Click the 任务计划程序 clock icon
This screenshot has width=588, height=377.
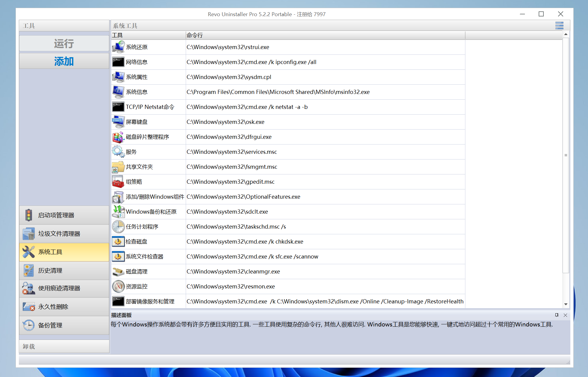tap(118, 227)
